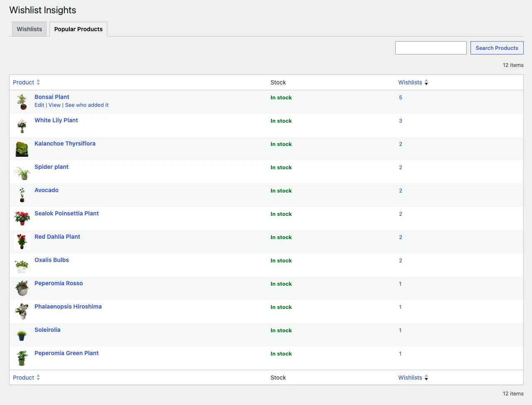Click the Search Products button
532x405 pixels.
[x=497, y=48]
